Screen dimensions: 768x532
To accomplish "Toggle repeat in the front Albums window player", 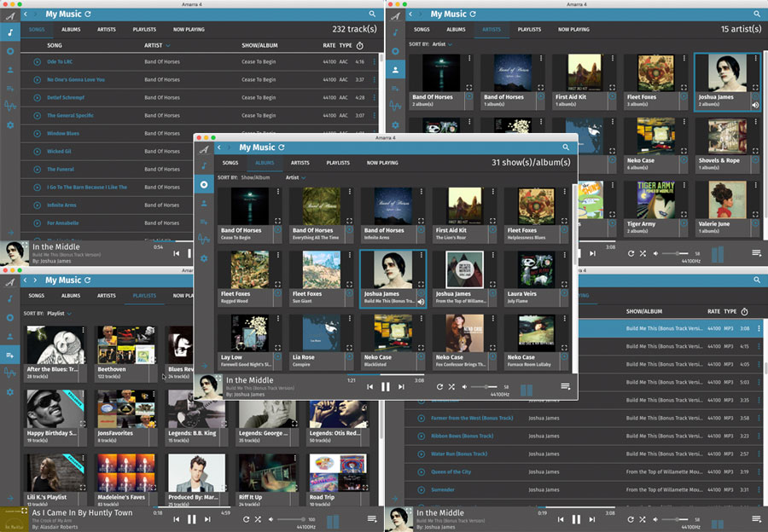I will tap(439, 387).
